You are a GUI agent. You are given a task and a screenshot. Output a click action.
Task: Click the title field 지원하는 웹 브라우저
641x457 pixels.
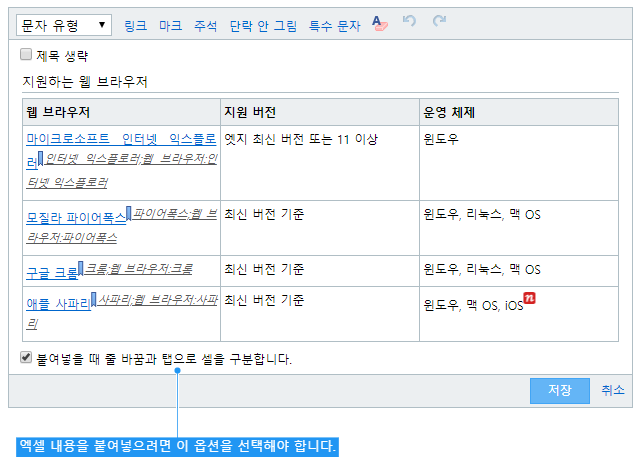(x=85, y=81)
